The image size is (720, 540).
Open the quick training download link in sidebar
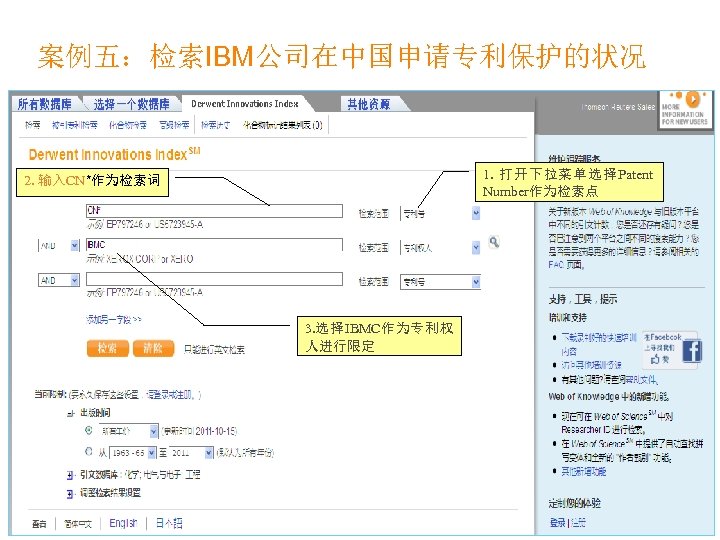coord(599,344)
